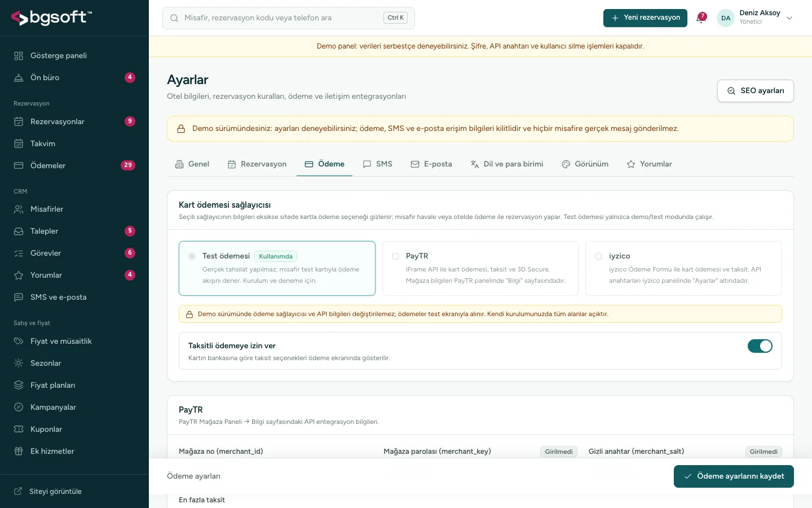Toggle the Taksitli ödemeye izin ver switch
The height and width of the screenshot is (508, 812).
760,346
